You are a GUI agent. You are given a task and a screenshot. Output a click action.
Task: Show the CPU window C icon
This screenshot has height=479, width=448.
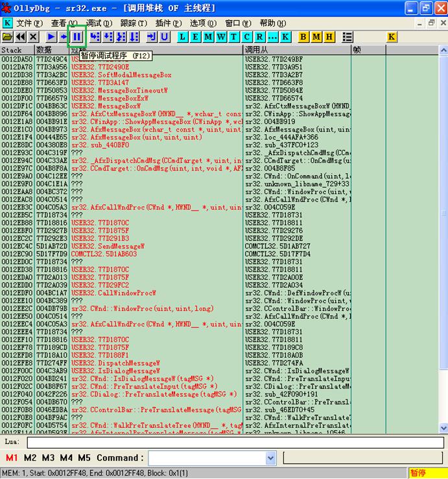(246, 37)
